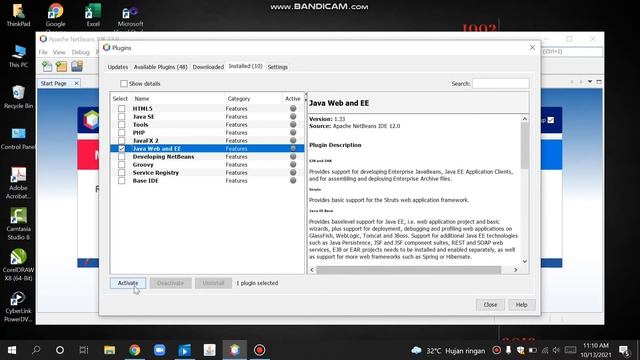Click New File icon in NetBeans toolbar
This screenshot has height=360, width=640.
click(x=47, y=66)
